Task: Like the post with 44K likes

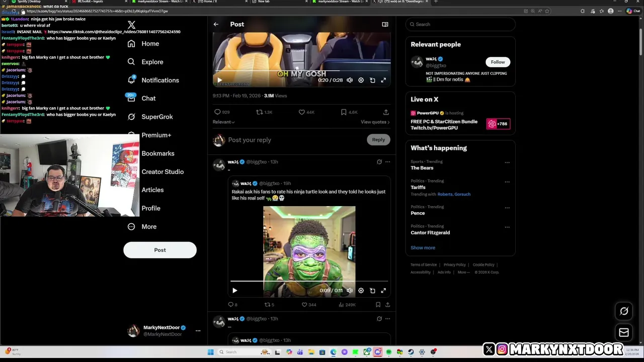Action: click(x=306, y=112)
